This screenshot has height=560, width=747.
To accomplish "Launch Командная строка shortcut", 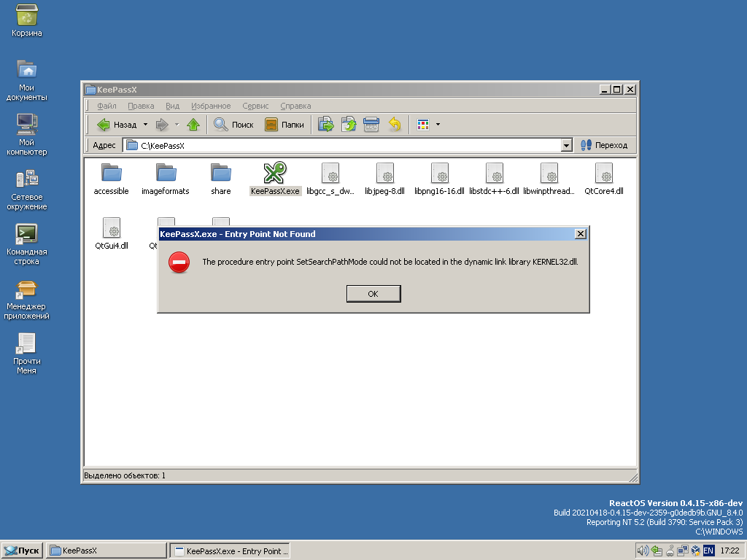I will click(27, 244).
